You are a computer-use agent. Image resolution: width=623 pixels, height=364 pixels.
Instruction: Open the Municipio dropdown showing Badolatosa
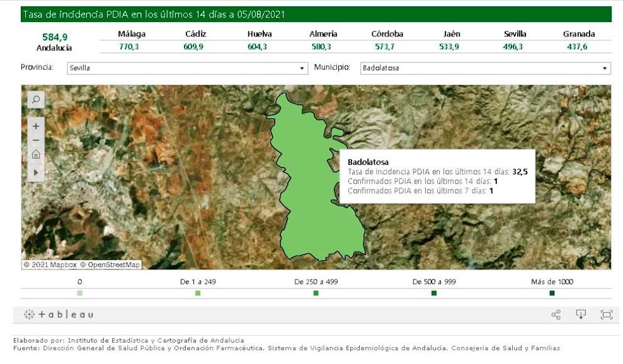click(x=486, y=68)
